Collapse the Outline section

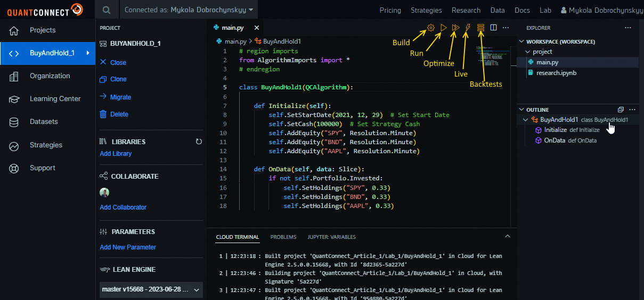[x=522, y=110]
